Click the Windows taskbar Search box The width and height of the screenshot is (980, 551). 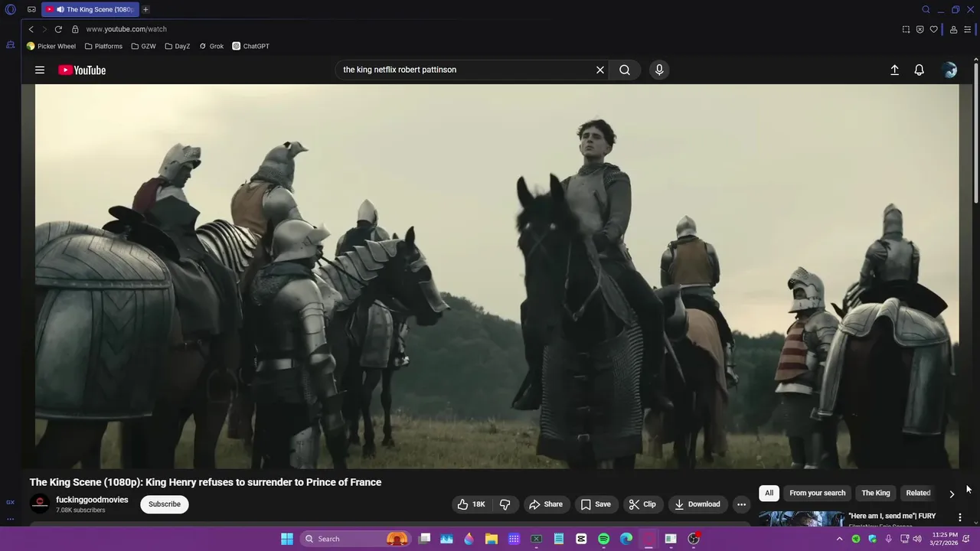356,539
